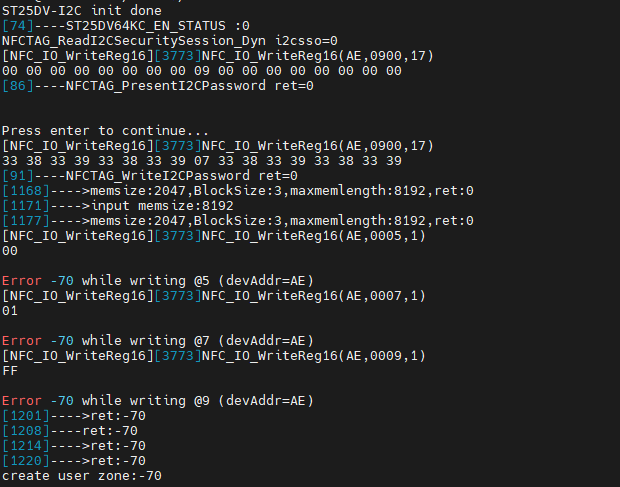The height and width of the screenshot is (487, 620).
Task: Click the 'NFCTAG_WriteI2CPassword ret=0' line
Action: 182,176
